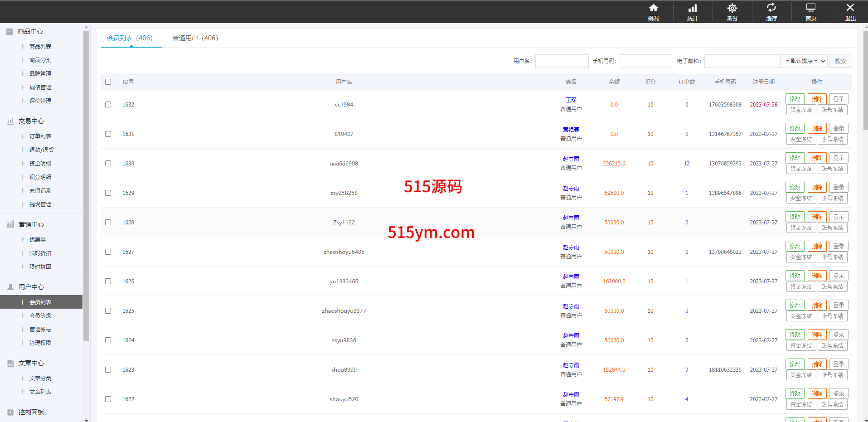Toggle the select-all checkbox in table header

point(108,82)
